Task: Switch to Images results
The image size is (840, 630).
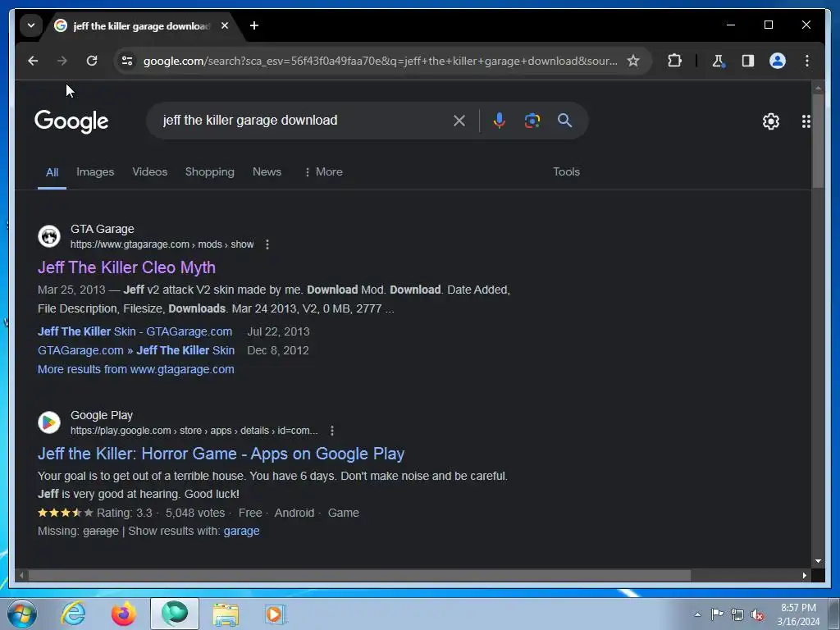Action: (x=95, y=172)
